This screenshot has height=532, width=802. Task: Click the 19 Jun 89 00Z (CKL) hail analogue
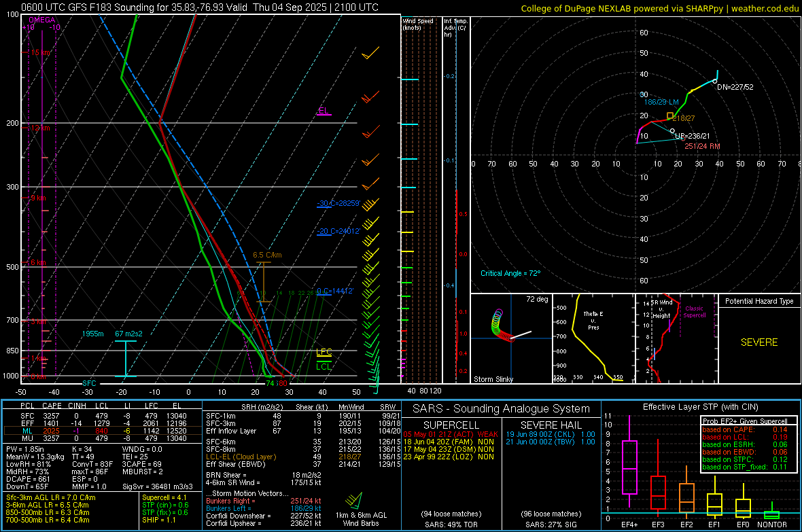pos(551,434)
